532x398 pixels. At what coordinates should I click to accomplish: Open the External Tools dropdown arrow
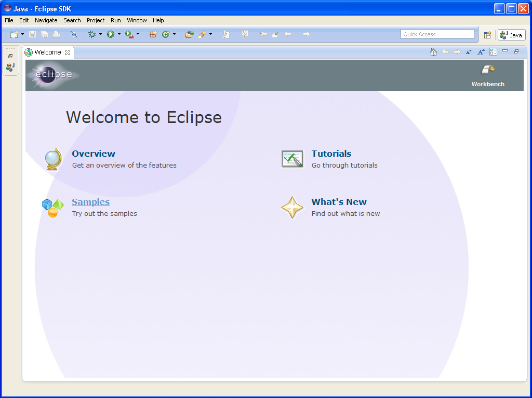click(x=138, y=34)
